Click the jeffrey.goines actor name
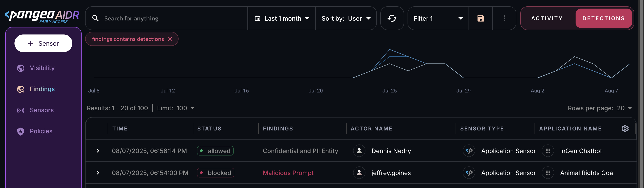The image size is (644, 188). click(x=391, y=173)
